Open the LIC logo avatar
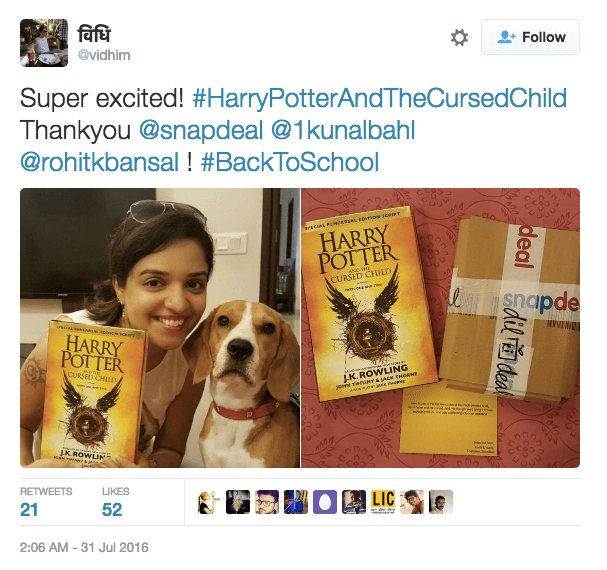 (x=383, y=502)
